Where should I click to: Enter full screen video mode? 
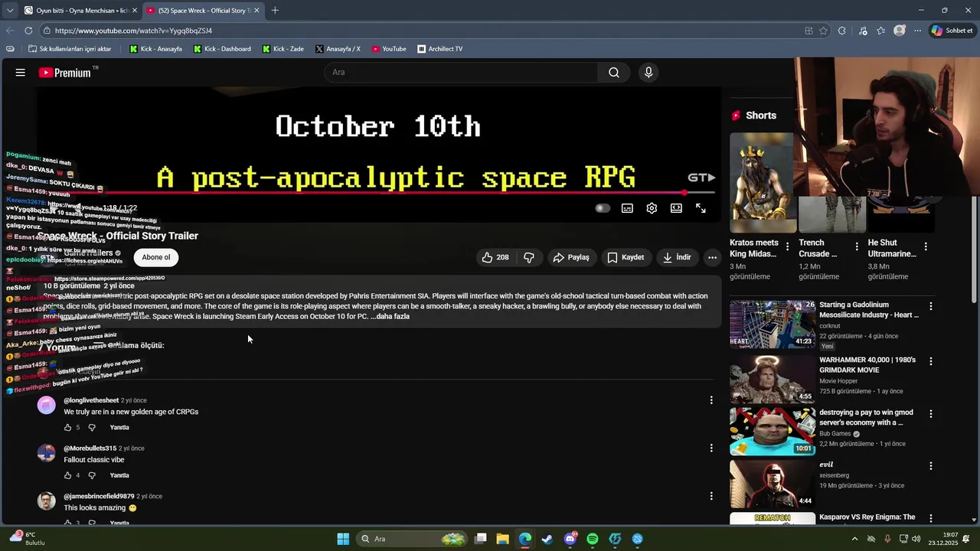click(701, 208)
